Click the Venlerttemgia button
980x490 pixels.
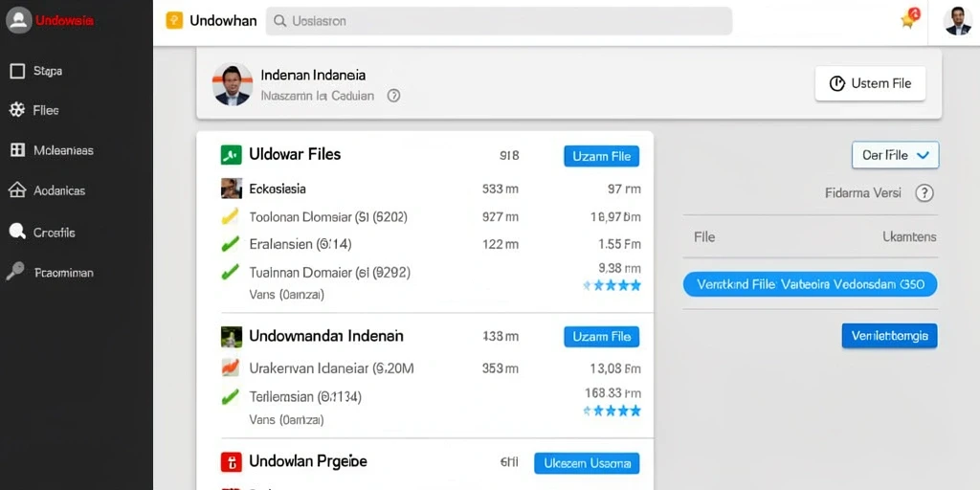coord(889,336)
